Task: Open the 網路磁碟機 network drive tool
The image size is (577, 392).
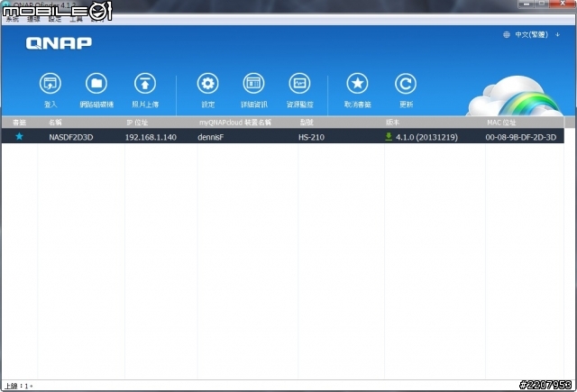Action: [x=96, y=84]
